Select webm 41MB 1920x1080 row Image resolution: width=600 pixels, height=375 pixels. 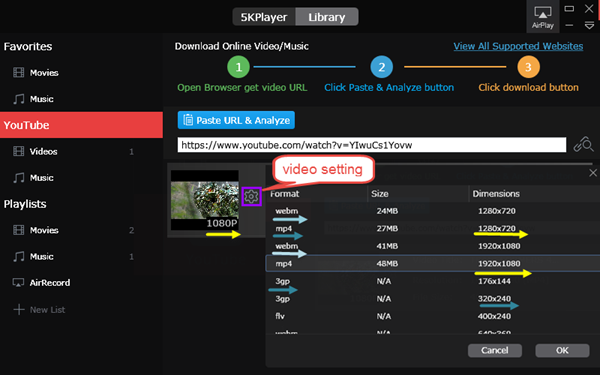tap(433, 246)
